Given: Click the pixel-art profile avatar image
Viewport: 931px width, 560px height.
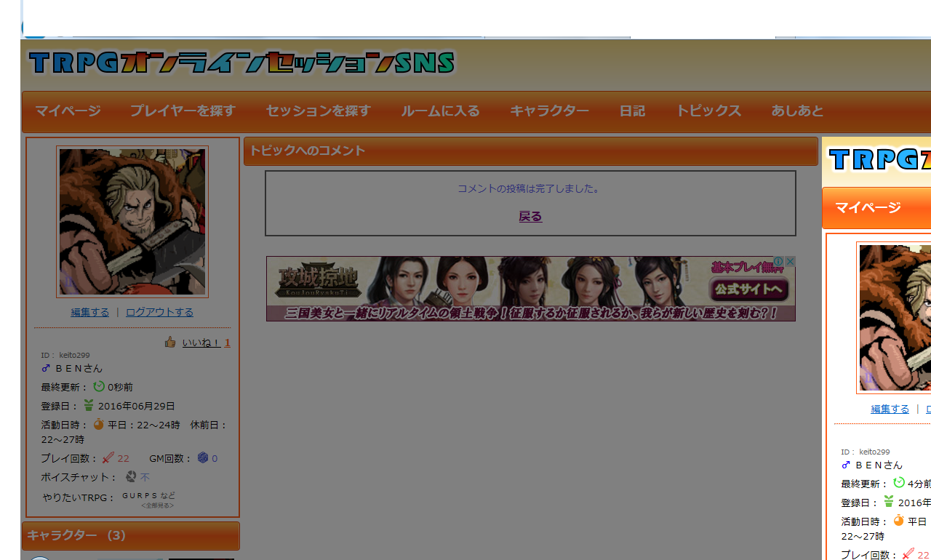Looking at the screenshot, I should 132,222.
